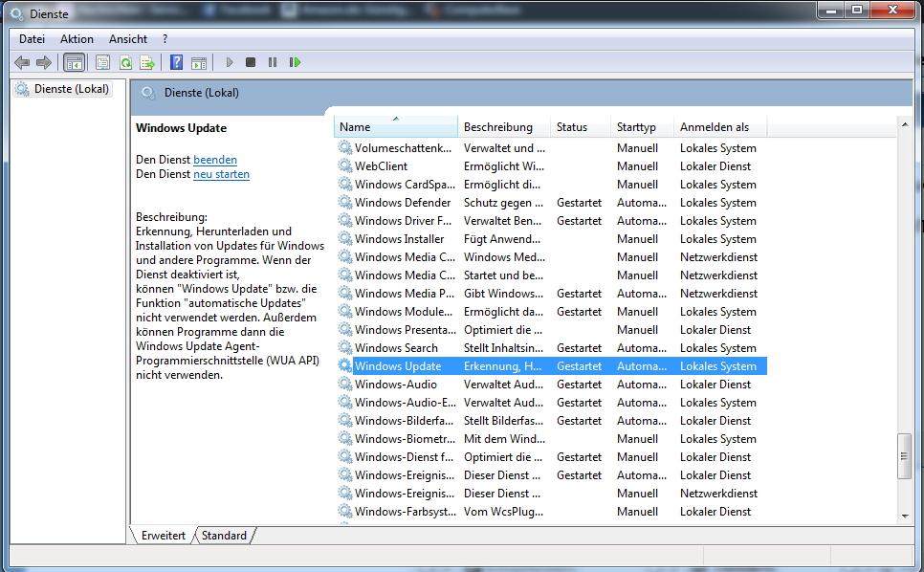Select the Windows CardSpa... service row

tap(551, 185)
